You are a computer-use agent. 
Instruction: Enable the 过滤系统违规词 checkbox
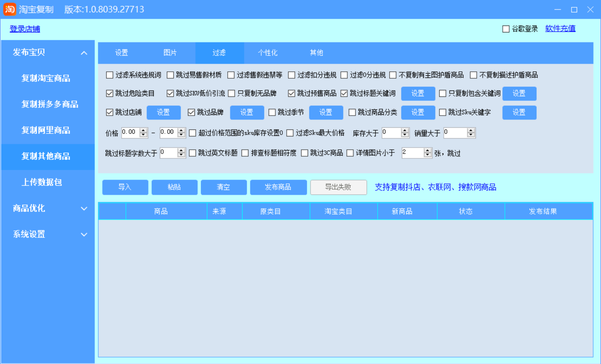coord(110,75)
